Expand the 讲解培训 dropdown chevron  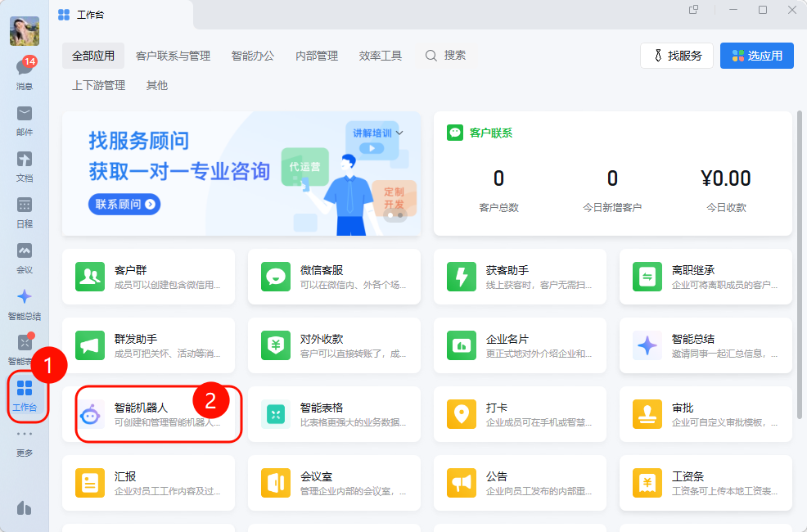pyautogui.click(x=400, y=133)
